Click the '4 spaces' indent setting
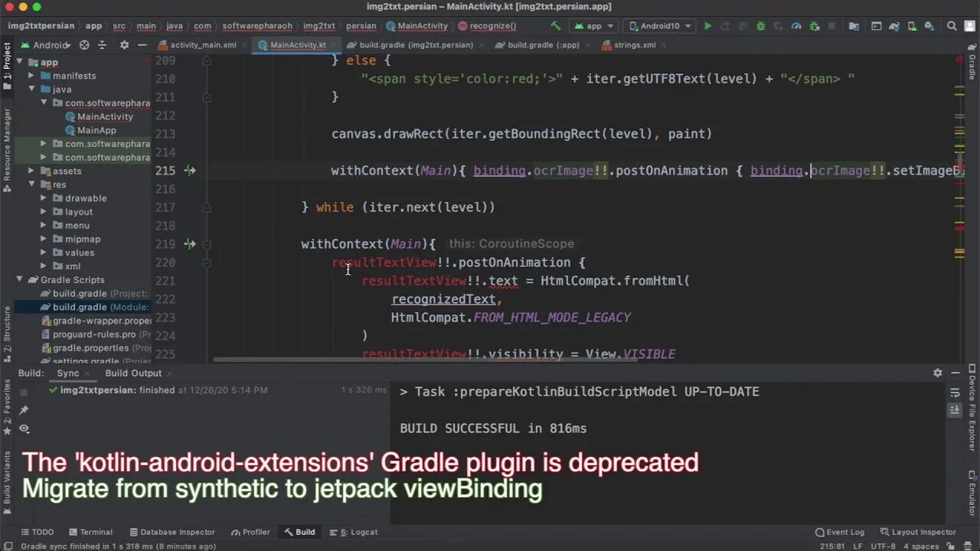The width and height of the screenshot is (980, 551). tap(921, 546)
